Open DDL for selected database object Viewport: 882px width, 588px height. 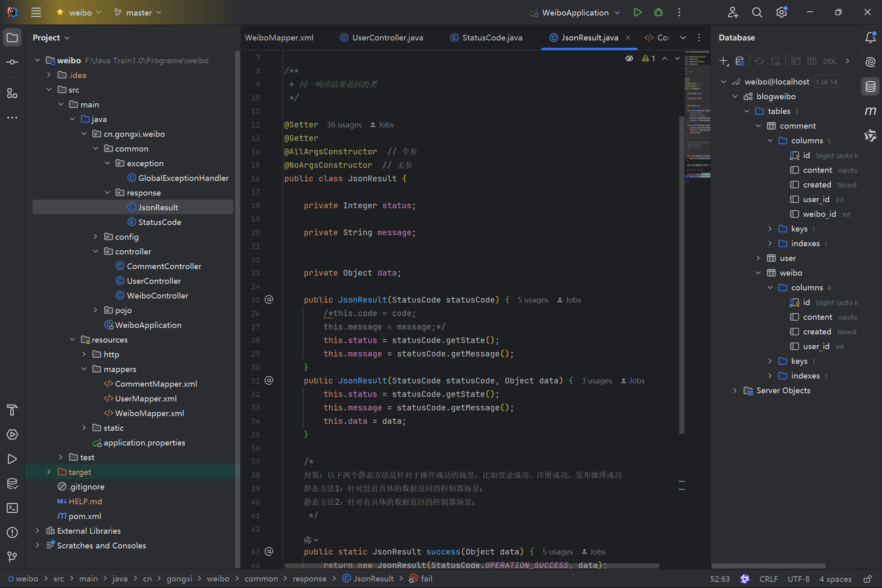[x=829, y=61]
